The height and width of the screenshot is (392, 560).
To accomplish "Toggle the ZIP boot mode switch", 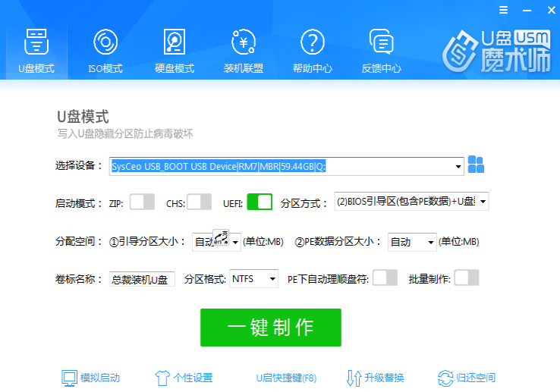I will coord(142,202).
